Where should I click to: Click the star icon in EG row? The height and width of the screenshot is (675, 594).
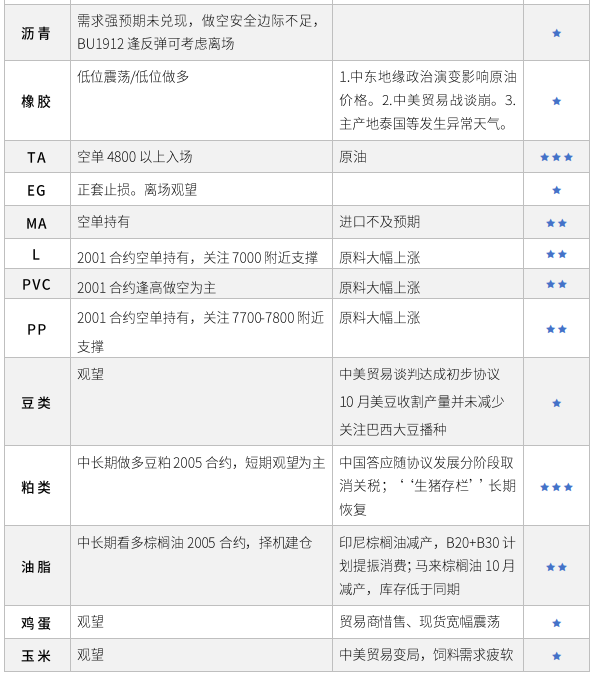tap(556, 190)
